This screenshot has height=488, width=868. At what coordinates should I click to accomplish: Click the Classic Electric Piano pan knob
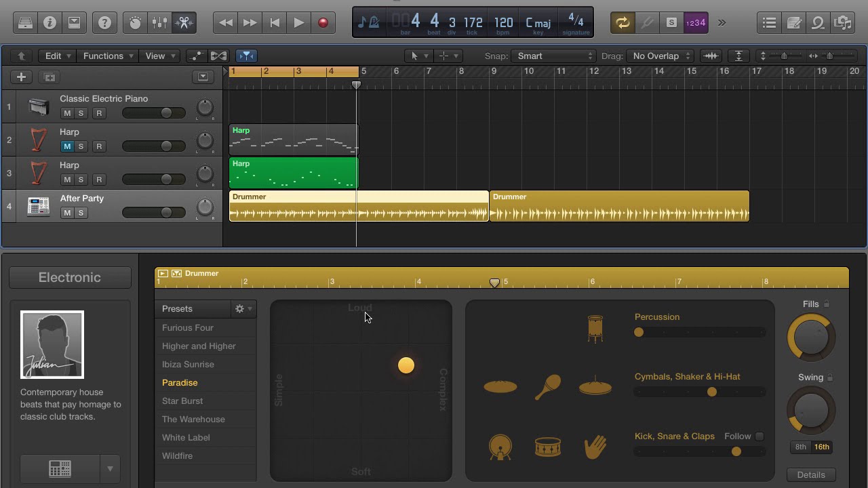(205, 107)
